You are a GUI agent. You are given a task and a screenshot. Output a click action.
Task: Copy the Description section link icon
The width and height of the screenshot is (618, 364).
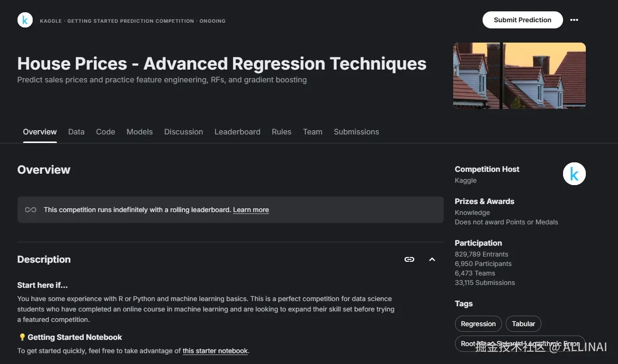[x=409, y=259]
